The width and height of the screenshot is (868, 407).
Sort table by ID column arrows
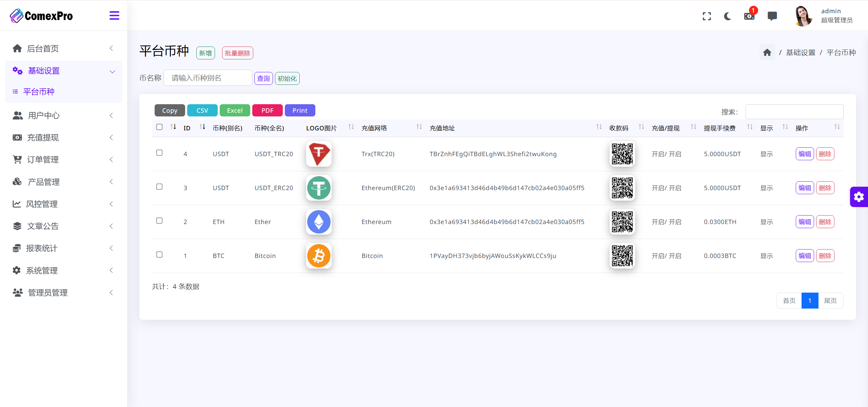click(x=202, y=127)
